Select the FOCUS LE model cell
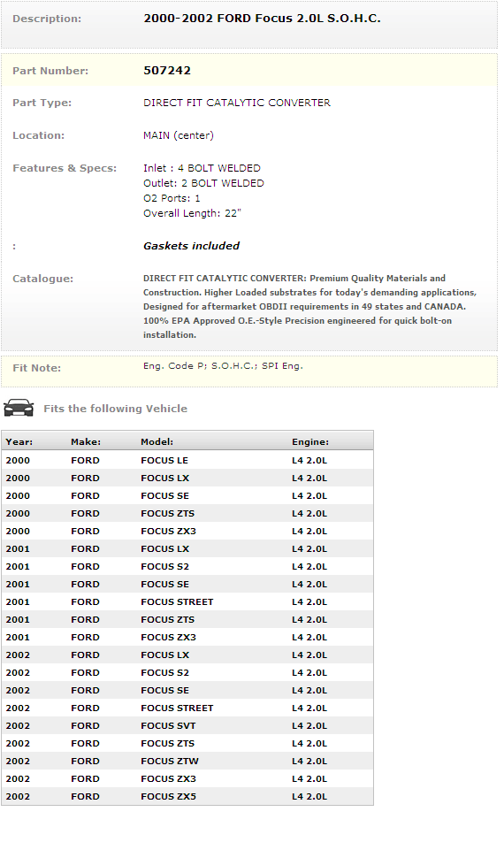Screen dimensions: 504x850 164,460
